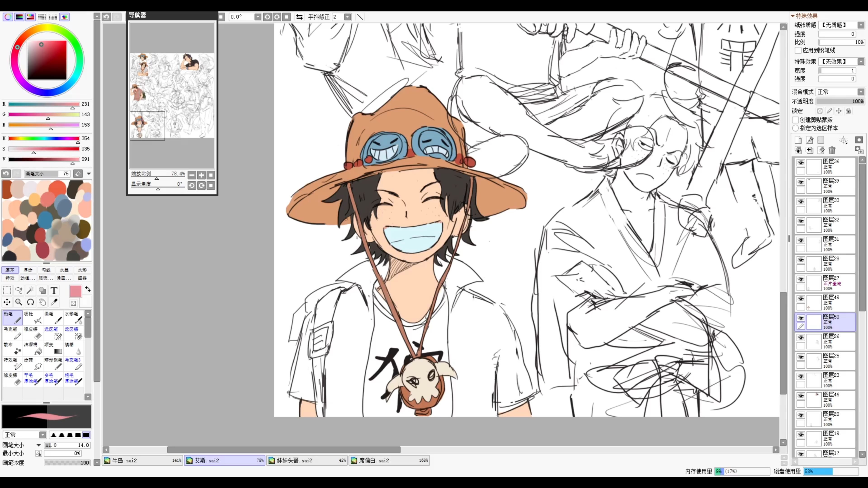Screen dimensions: 868x488
Task: Expand swatch panel options arrow
Action: (x=89, y=174)
